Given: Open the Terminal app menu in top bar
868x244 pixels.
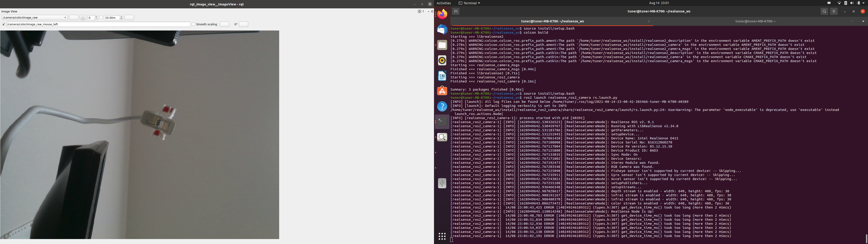Looking at the screenshot, I should tap(469, 3).
